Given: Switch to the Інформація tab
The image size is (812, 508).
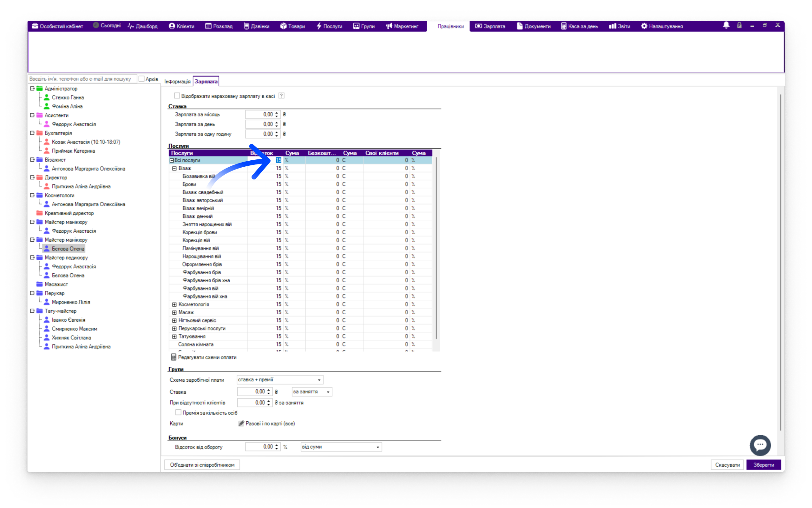Looking at the screenshot, I should tap(177, 82).
